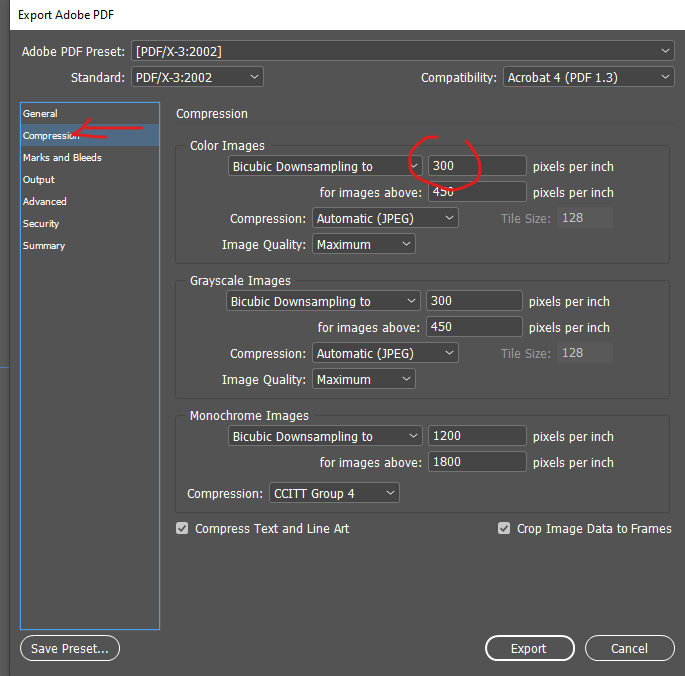Click Grayscale 'for images above' 450 field
Viewport: 685px width, 676px height.
[474, 327]
